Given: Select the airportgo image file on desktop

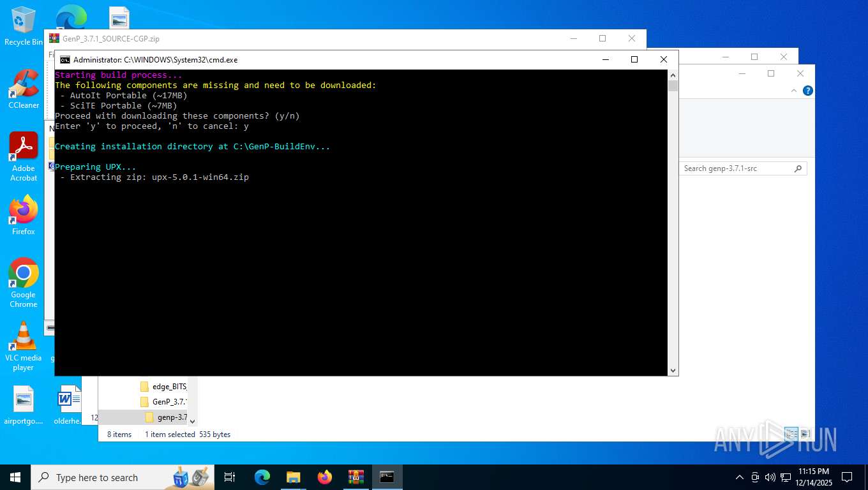Looking at the screenshot, I should [x=24, y=405].
